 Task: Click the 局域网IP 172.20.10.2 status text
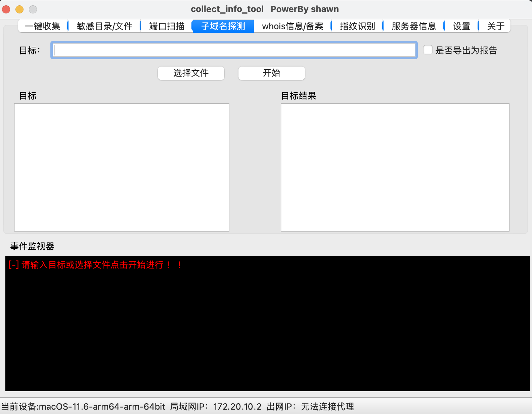(x=216, y=407)
